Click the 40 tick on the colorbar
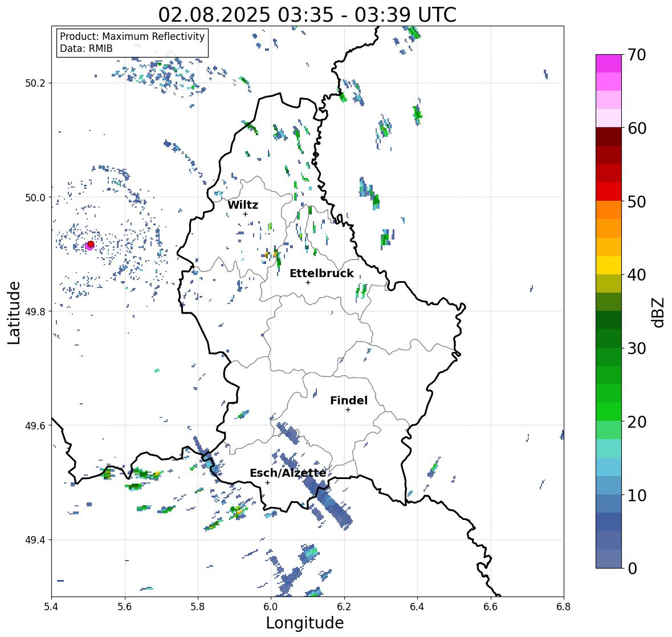This screenshot has height=637, width=672. [637, 275]
